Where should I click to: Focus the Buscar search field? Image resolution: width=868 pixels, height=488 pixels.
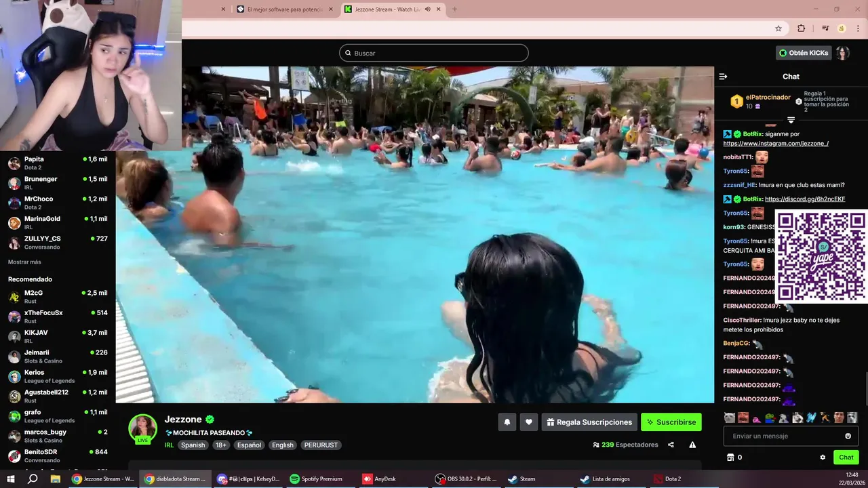click(434, 53)
